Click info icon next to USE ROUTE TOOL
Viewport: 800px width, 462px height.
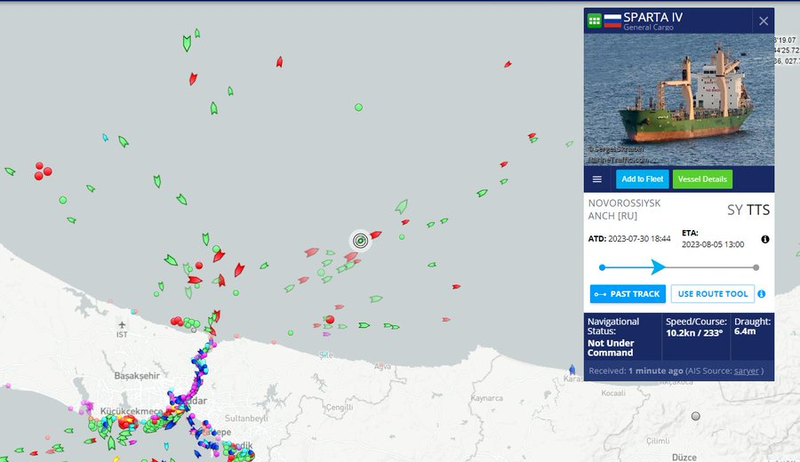pos(761,294)
